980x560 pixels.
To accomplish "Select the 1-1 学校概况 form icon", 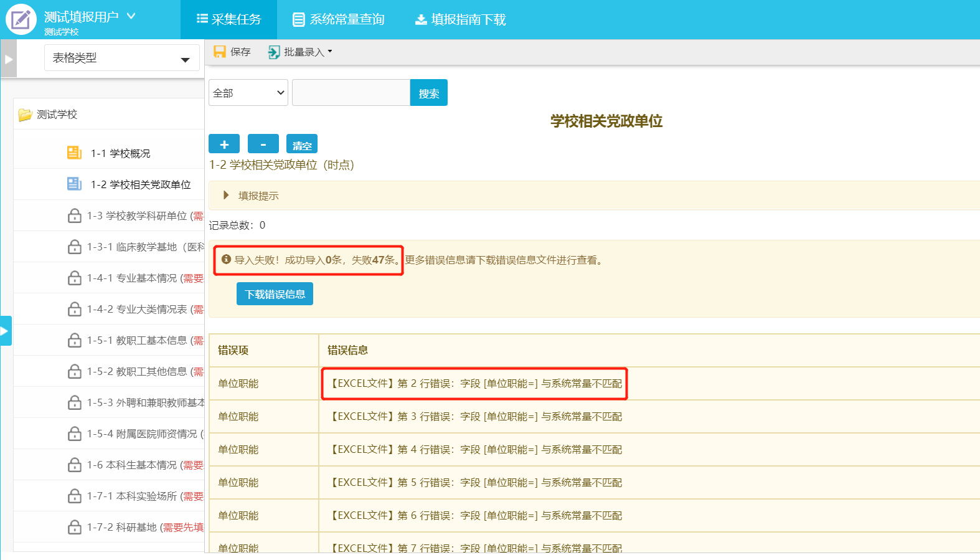I will [x=74, y=153].
